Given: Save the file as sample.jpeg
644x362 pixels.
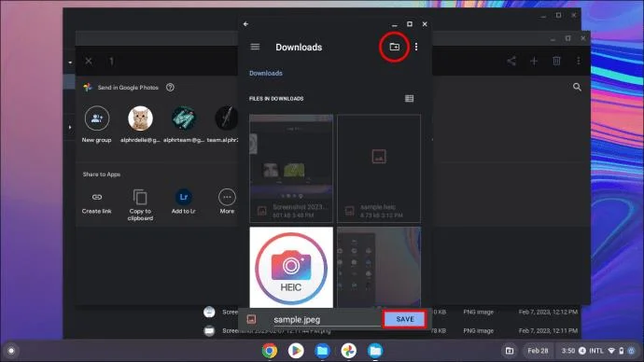Looking at the screenshot, I should (405, 319).
